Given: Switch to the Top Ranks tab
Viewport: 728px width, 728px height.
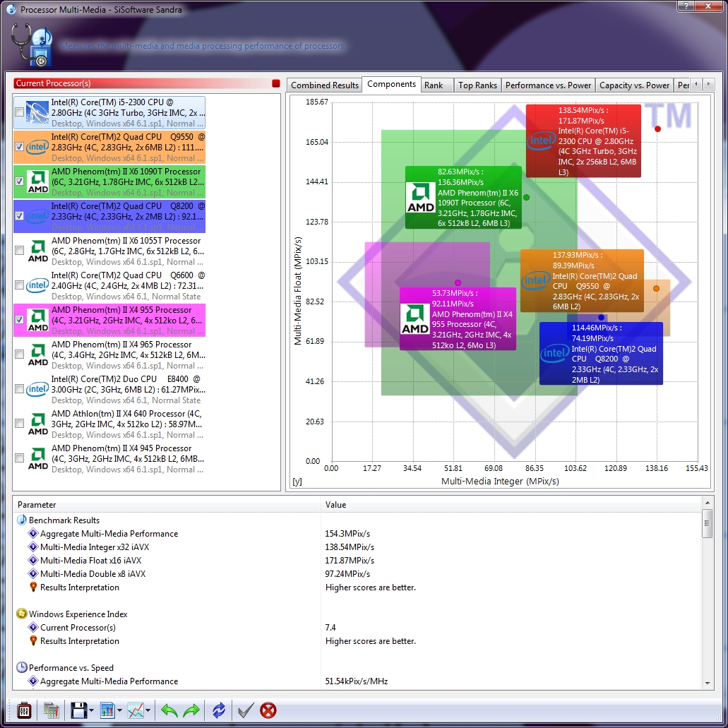Looking at the screenshot, I should 477,85.
